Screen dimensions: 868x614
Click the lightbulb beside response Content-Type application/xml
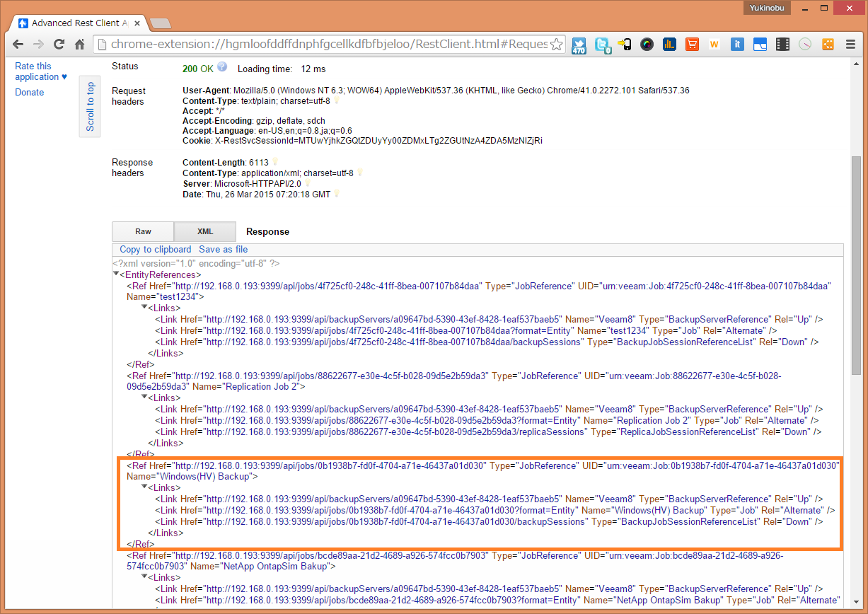click(x=359, y=173)
